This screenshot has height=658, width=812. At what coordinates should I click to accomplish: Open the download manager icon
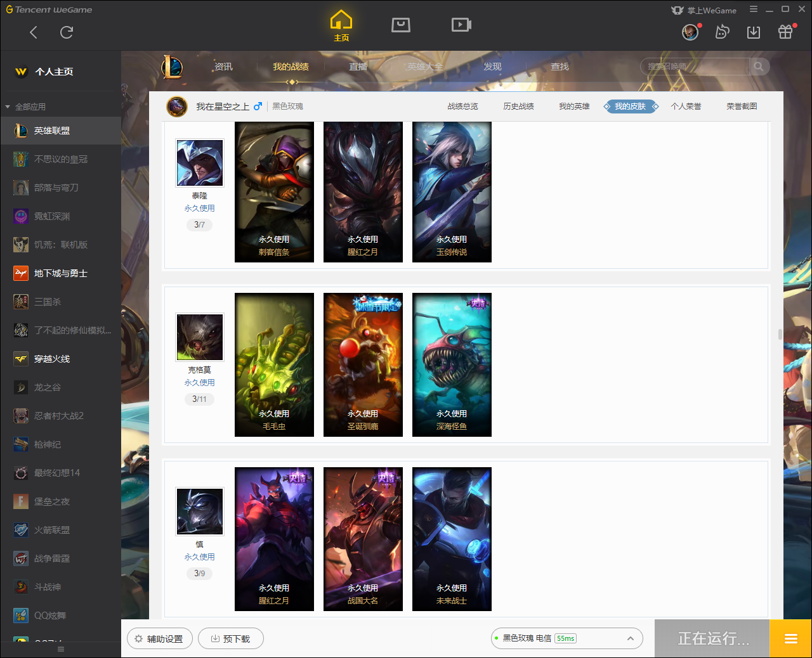click(754, 32)
